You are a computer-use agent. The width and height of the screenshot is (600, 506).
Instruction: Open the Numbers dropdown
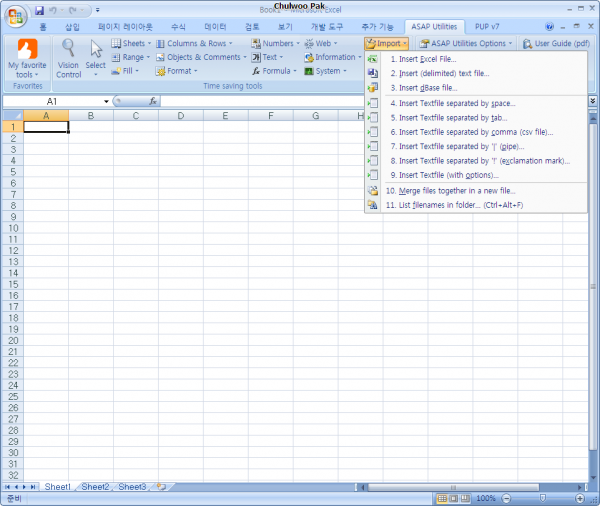[x=276, y=43]
